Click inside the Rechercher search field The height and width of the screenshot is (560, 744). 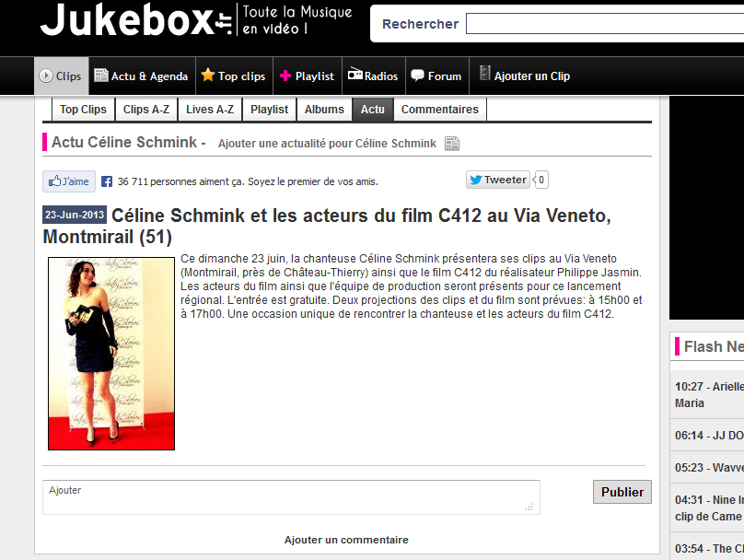[x=605, y=24]
